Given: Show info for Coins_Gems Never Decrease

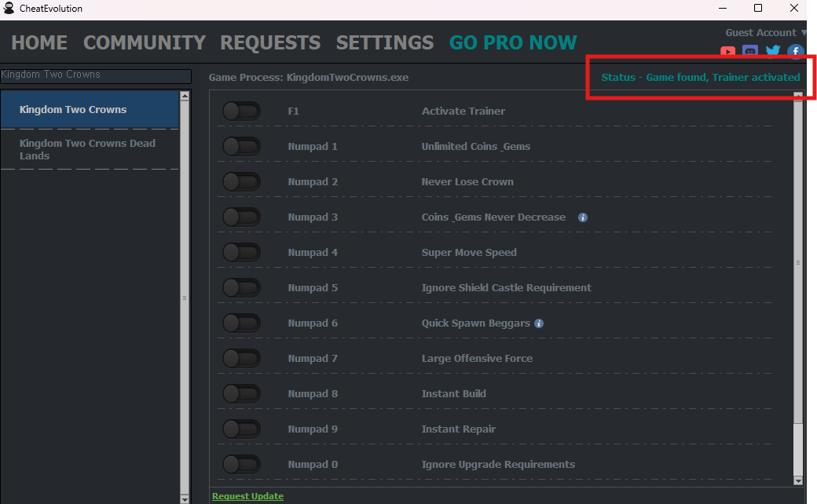Looking at the screenshot, I should coord(583,217).
